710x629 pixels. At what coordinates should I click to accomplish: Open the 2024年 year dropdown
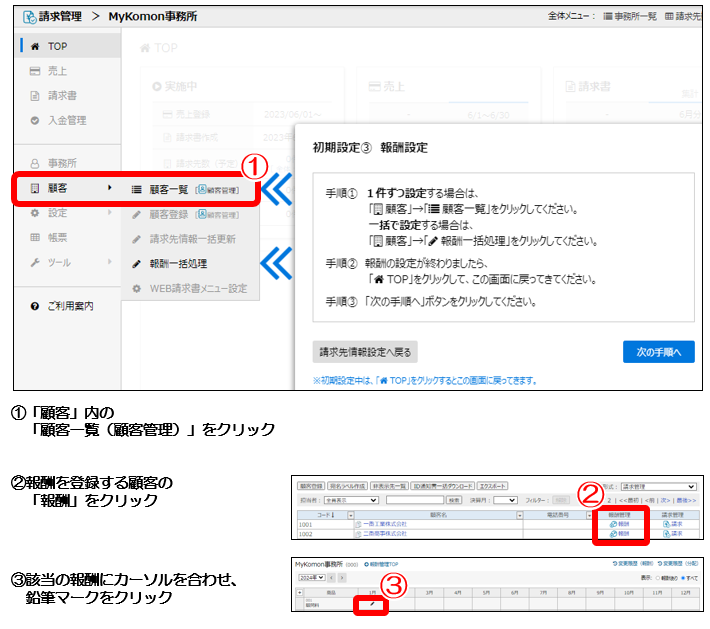tap(311, 580)
